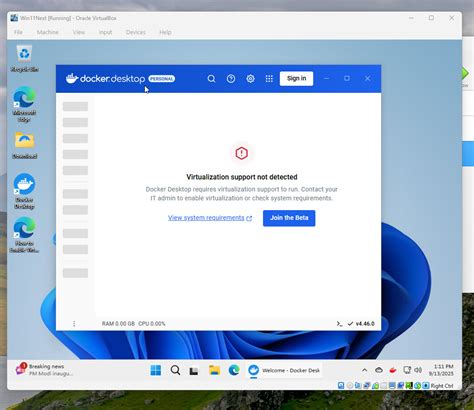The width and height of the screenshot is (474, 410).
Task: Open File Explorer from the taskbar
Action: click(214, 370)
